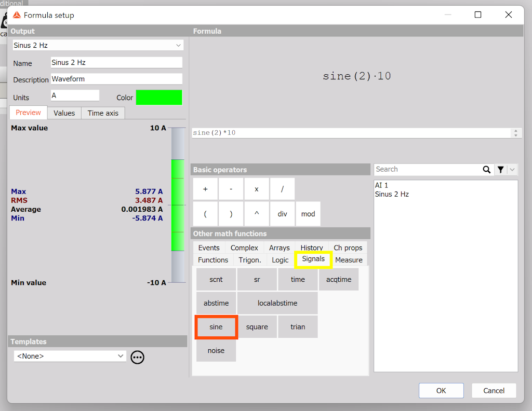Image resolution: width=532 pixels, height=411 pixels.
Task: Select the AI 1 channel in the list
Action: point(382,185)
